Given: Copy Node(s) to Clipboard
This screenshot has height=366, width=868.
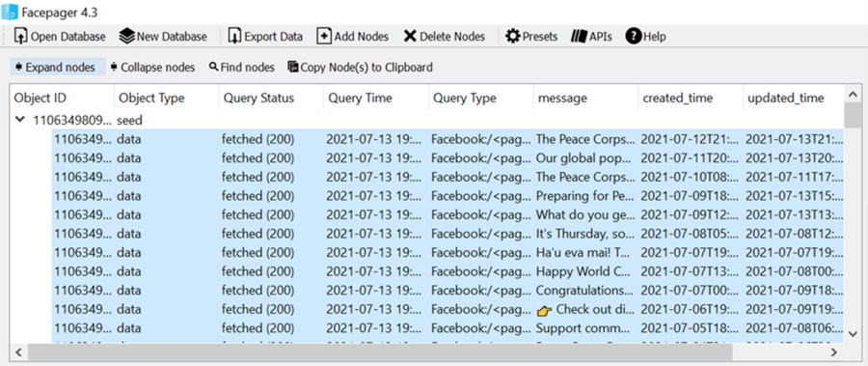Looking at the screenshot, I should (x=361, y=67).
